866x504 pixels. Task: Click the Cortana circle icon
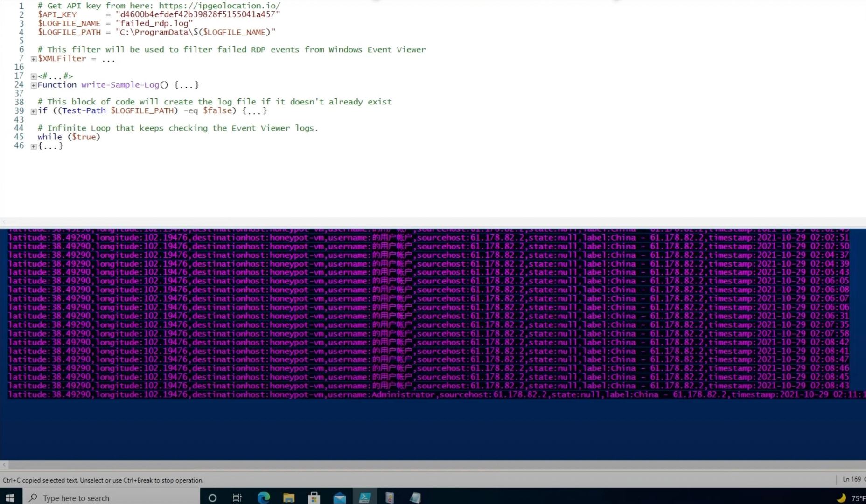[212, 498]
